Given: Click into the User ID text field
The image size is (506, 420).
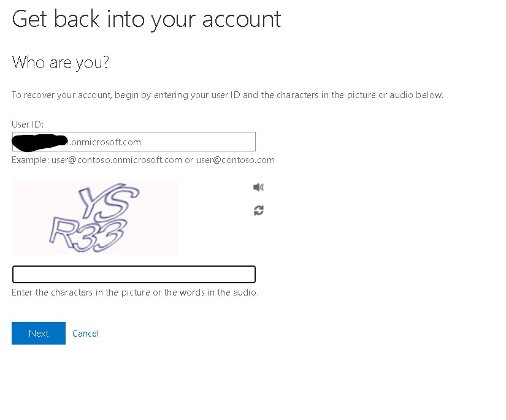Looking at the screenshot, I should coord(134,142).
